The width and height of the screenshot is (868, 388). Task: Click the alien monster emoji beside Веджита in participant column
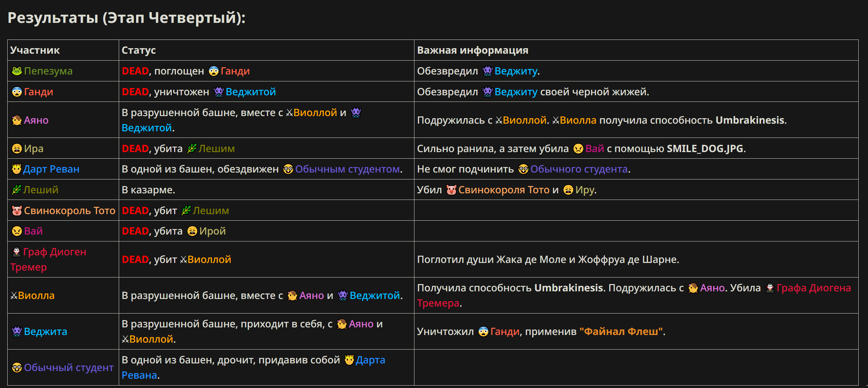(17, 332)
